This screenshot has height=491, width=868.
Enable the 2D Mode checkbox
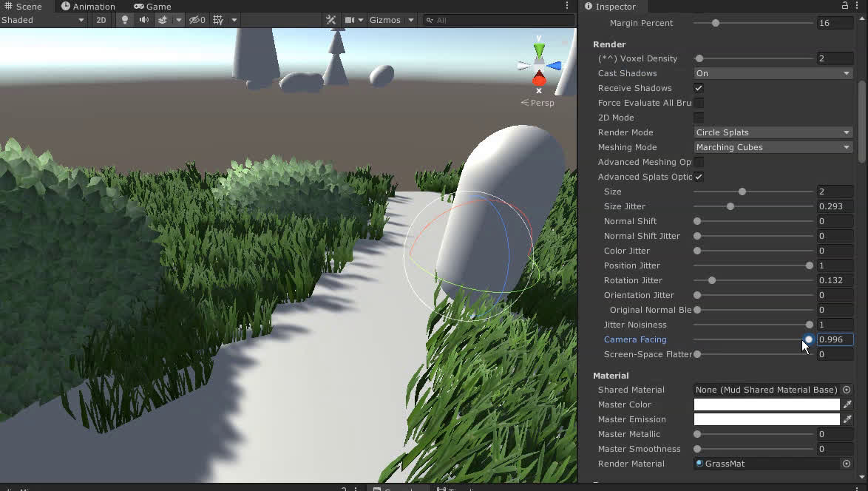(699, 118)
